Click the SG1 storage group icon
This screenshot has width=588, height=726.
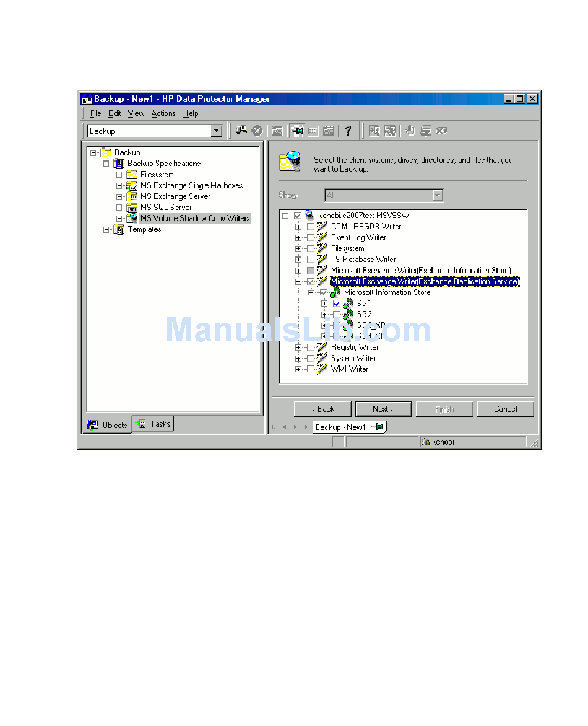point(348,304)
